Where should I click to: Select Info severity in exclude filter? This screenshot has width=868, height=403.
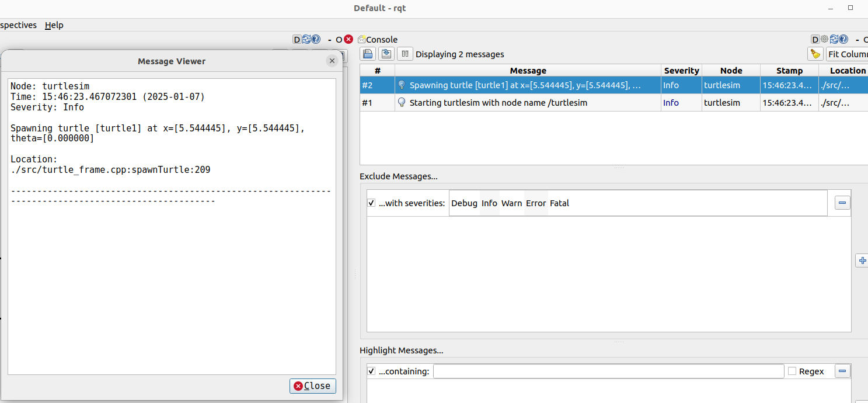[x=489, y=203]
